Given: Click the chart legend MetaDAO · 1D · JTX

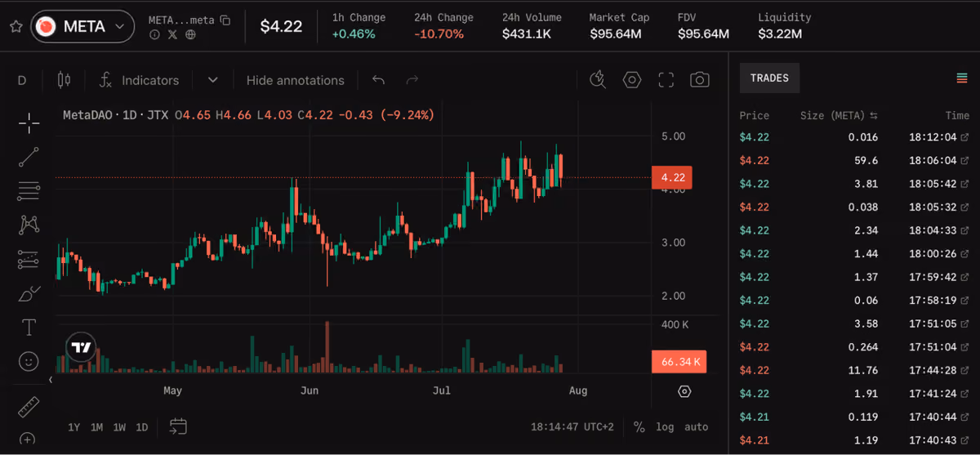Looking at the screenshot, I should (x=116, y=115).
